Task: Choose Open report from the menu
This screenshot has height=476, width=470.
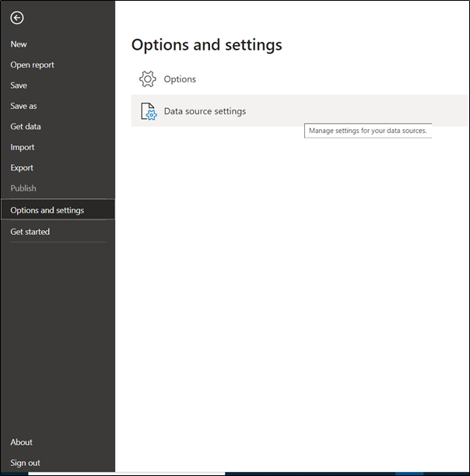Action: [32, 65]
